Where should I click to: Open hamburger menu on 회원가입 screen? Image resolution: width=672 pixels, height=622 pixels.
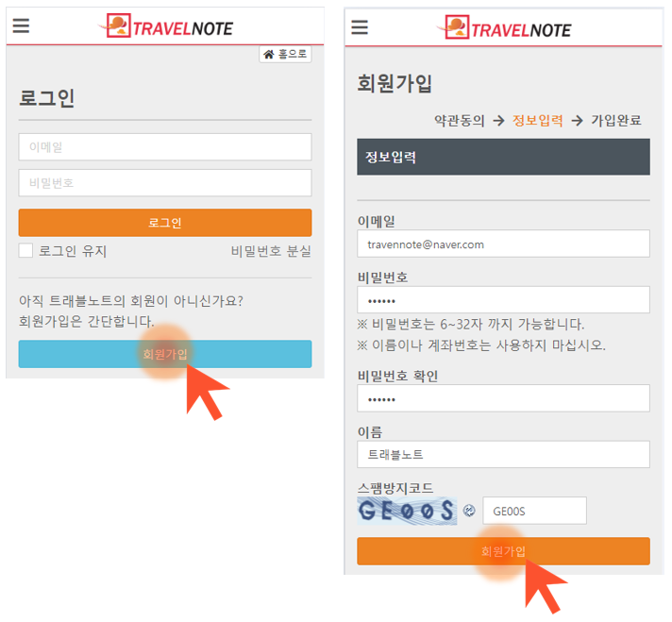tap(360, 27)
